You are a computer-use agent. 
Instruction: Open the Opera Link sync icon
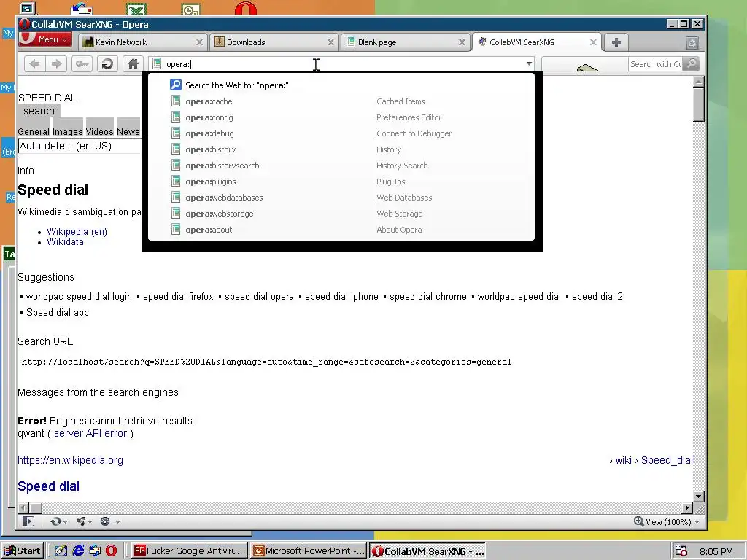click(x=58, y=521)
